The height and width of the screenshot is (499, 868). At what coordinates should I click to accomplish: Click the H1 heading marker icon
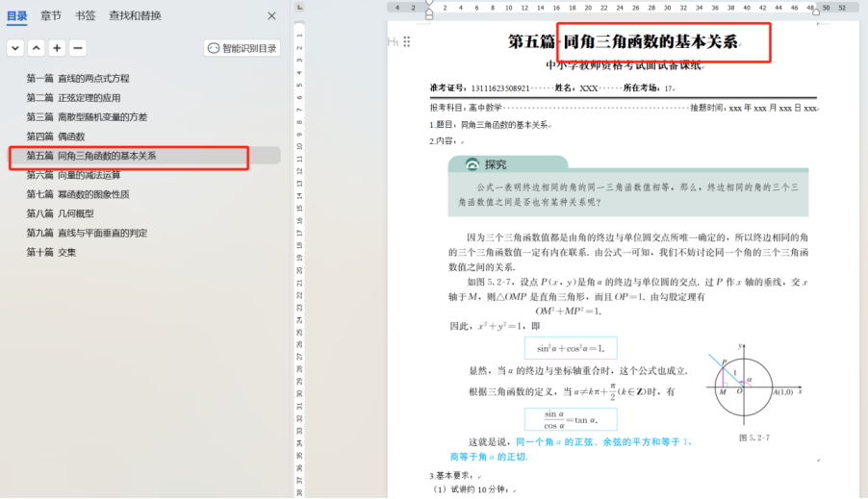point(393,42)
